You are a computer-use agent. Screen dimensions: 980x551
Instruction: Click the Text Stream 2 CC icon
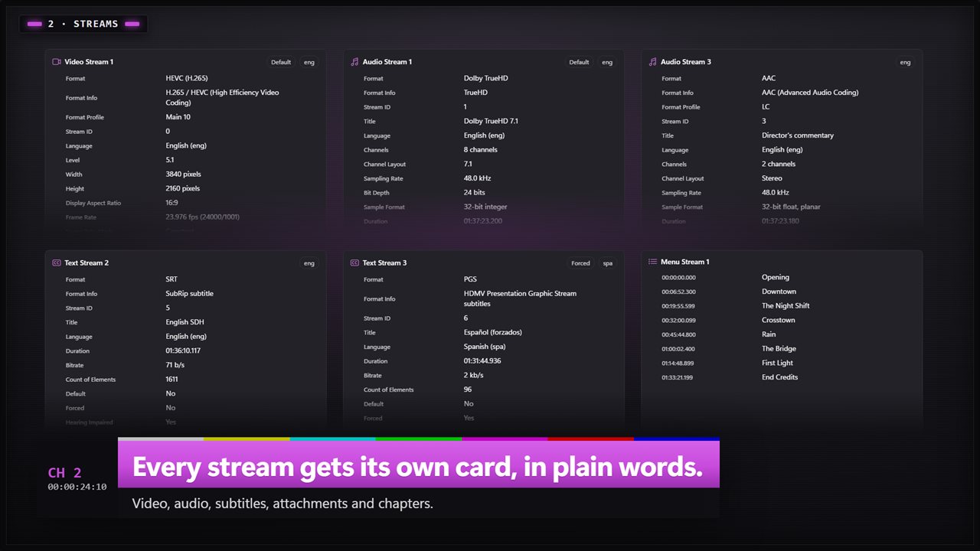coord(56,262)
